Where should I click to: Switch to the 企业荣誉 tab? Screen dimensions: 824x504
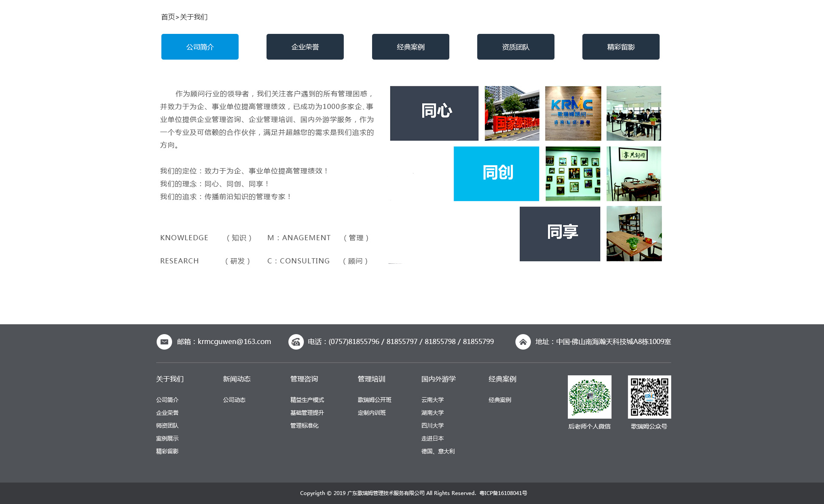coord(305,47)
